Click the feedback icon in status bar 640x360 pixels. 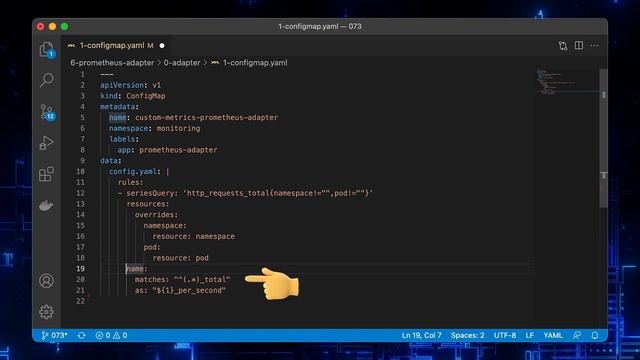click(577, 335)
